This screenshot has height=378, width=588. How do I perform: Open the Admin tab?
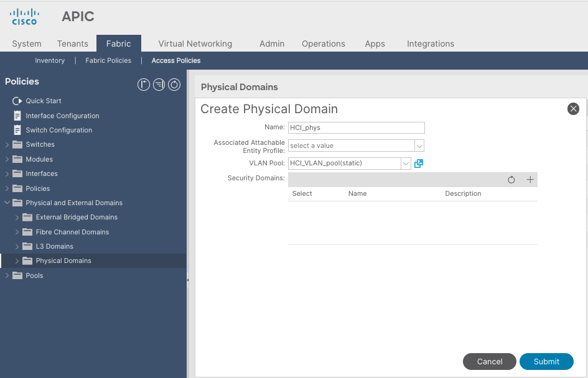tap(272, 44)
